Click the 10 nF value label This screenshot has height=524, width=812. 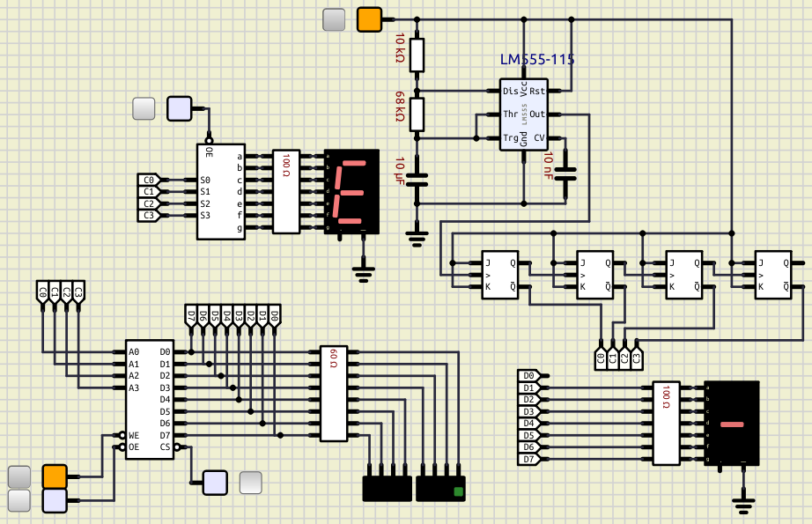549,166
